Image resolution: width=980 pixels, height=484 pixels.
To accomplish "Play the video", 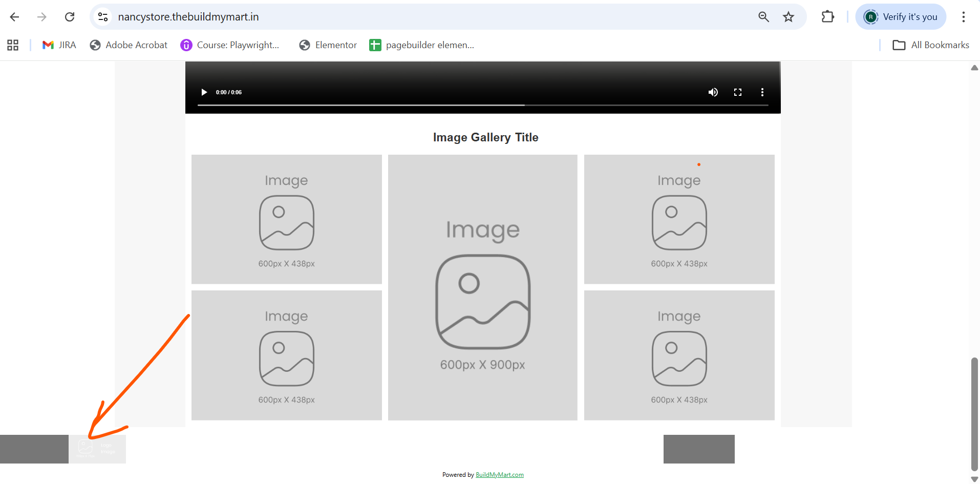I will 204,92.
